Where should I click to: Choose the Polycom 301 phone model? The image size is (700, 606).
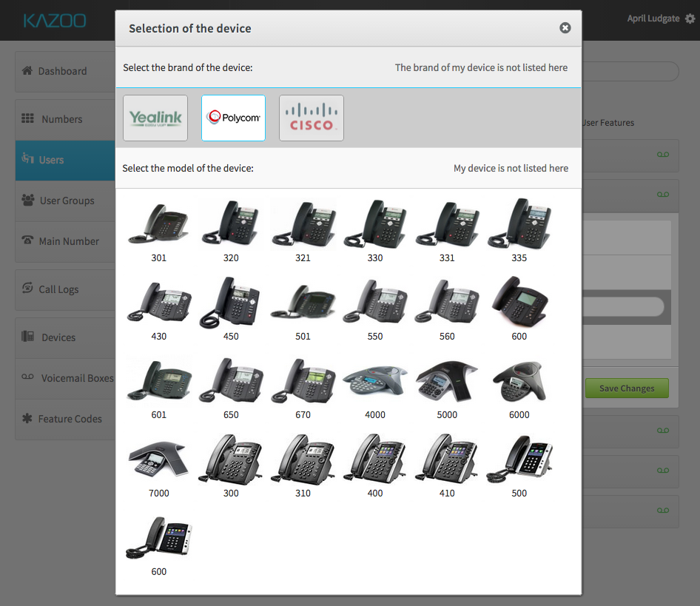click(x=158, y=232)
